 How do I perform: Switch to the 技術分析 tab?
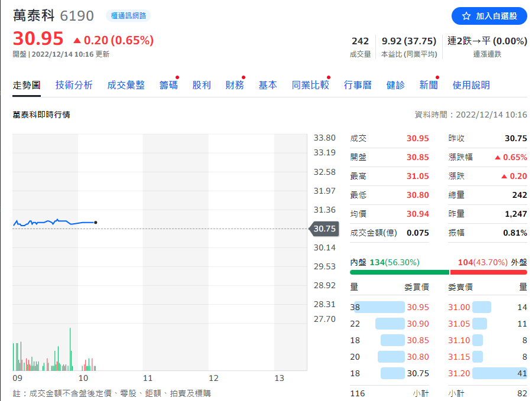[74, 85]
